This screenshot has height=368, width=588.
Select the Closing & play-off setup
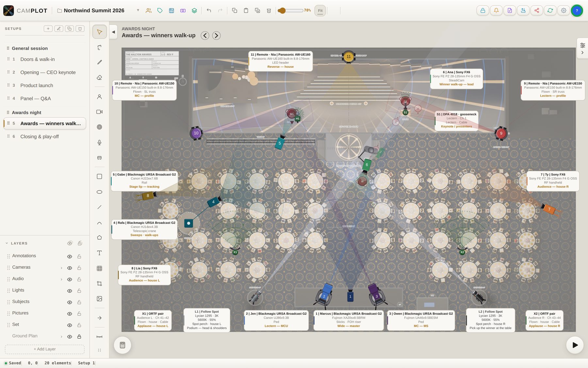click(44, 136)
